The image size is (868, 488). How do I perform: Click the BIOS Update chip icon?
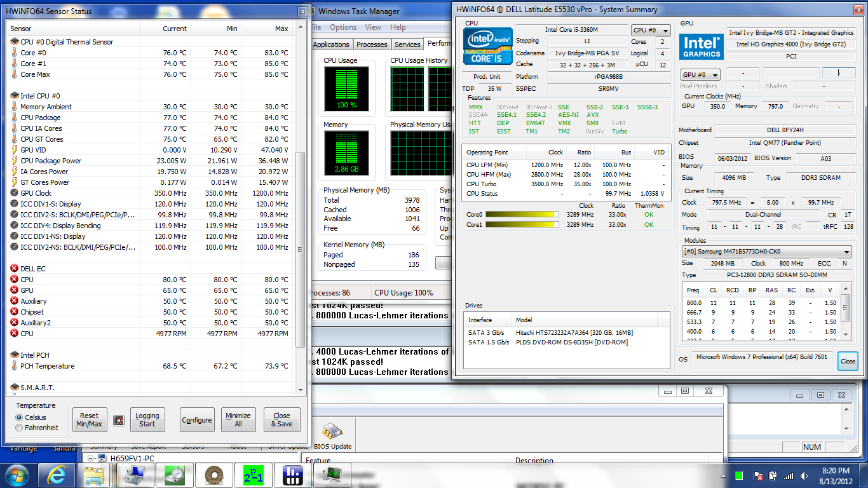point(332,431)
